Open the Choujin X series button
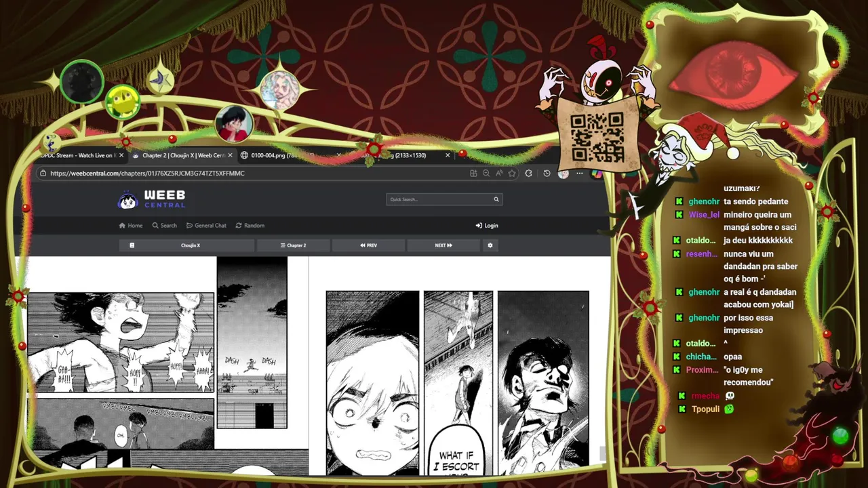This screenshot has height=488, width=868. click(x=186, y=245)
